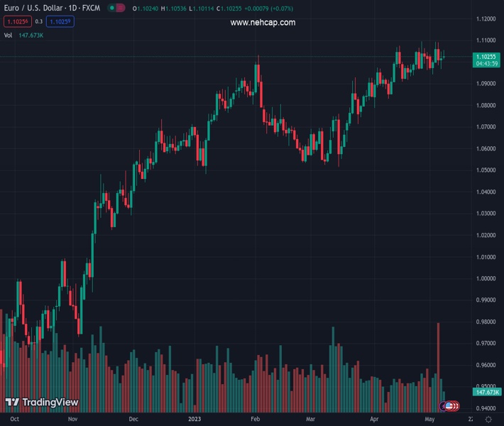Select the Vol indicator legend
Viewport: 504px width, 426px height.
coord(8,35)
